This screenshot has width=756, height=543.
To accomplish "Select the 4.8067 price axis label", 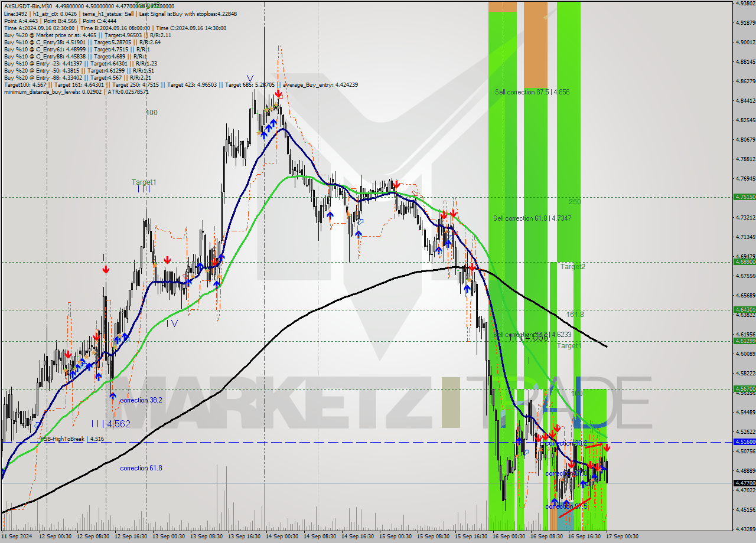I will [745, 139].
